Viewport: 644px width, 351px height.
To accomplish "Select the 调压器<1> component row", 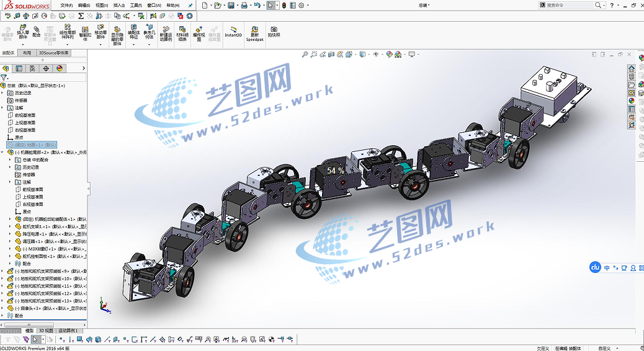I will tap(51, 241).
